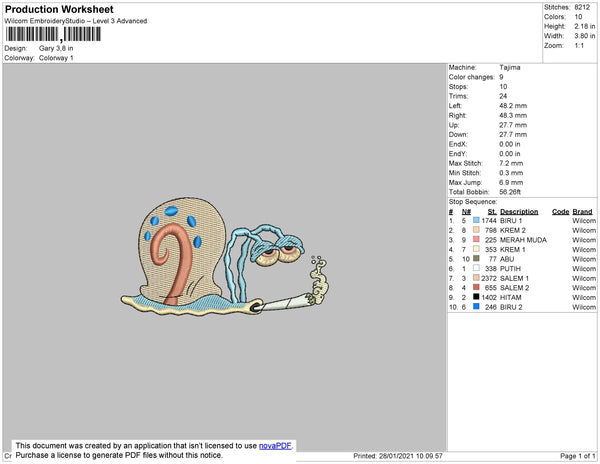600x464 pixels.
Task: Click the Max Stitch value 7.2 mm
Action: click(x=511, y=163)
